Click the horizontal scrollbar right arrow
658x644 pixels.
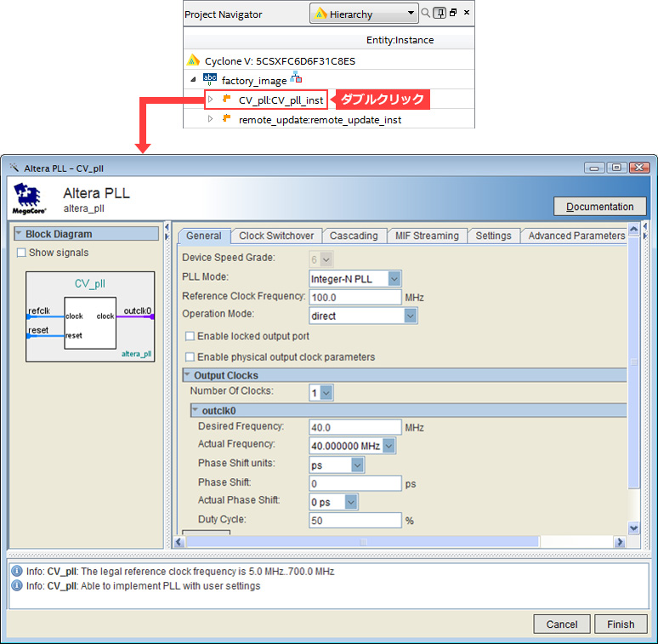click(620, 542)
